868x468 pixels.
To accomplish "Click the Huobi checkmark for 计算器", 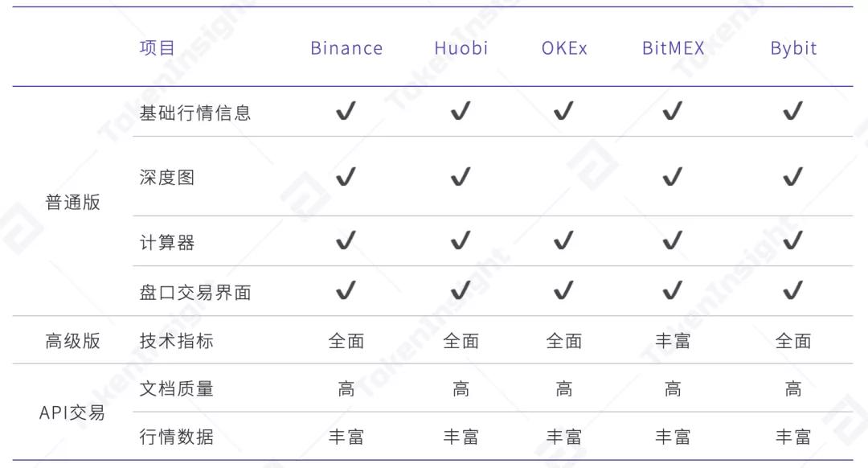I will pyautogui.click(x=461, y=241).
